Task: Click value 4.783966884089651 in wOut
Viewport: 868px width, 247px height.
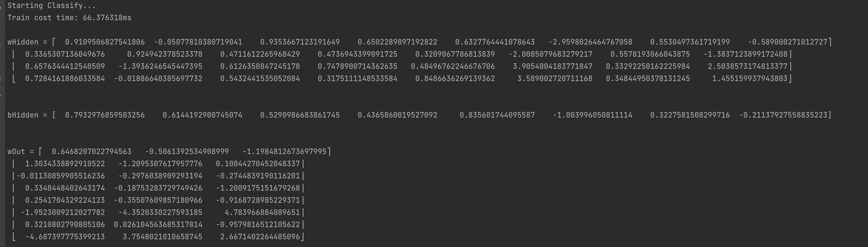Action: coord(262,213)
